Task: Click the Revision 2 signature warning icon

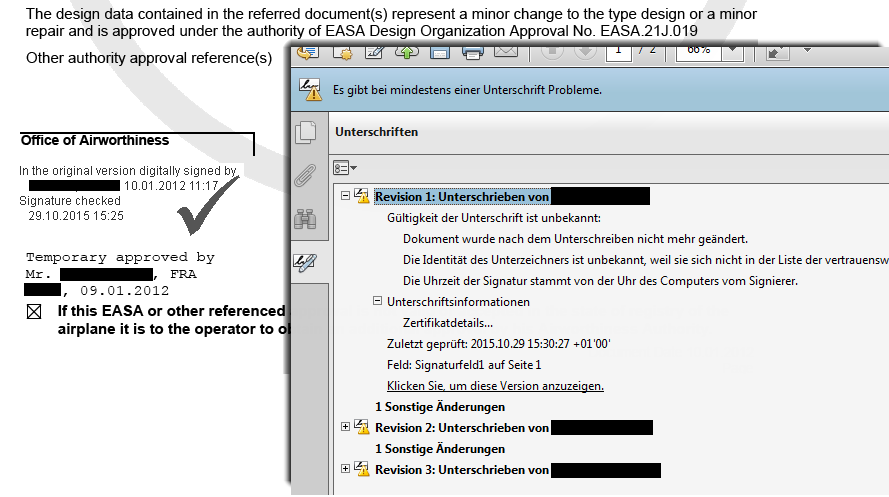Action: [362, 426]
